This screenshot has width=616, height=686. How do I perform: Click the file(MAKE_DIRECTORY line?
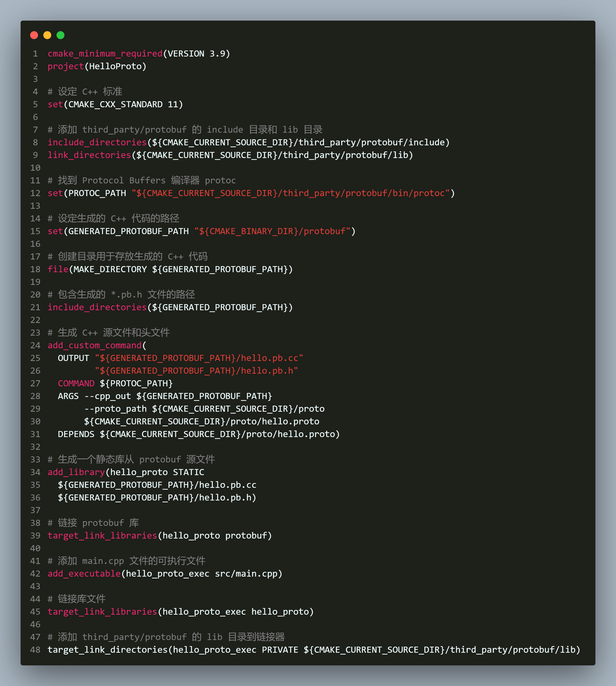(170, 270)
